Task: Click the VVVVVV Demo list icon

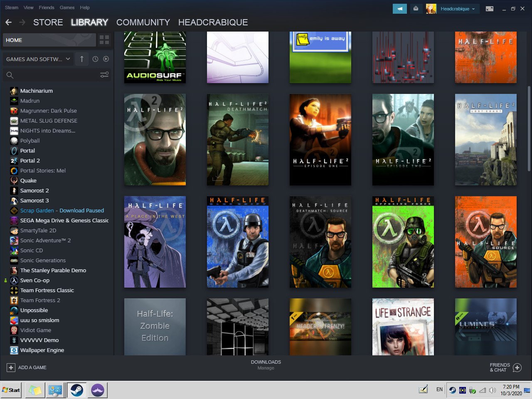Action: click(14, 340)
